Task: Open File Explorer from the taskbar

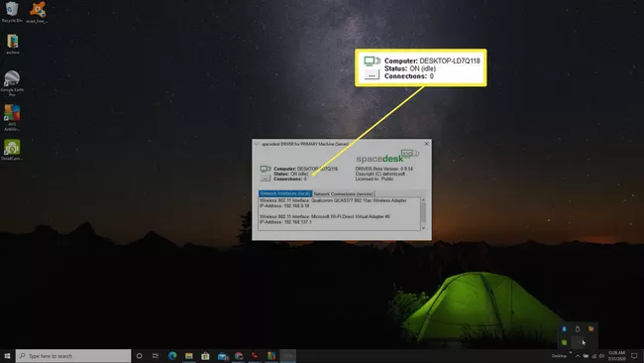Action: 189,356
